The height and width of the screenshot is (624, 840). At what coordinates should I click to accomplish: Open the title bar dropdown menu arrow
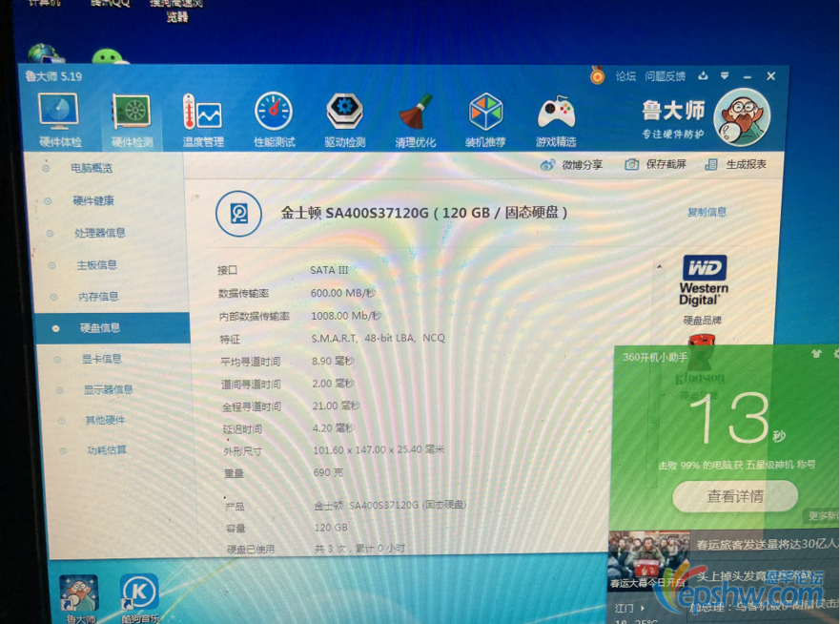(725, 76)
